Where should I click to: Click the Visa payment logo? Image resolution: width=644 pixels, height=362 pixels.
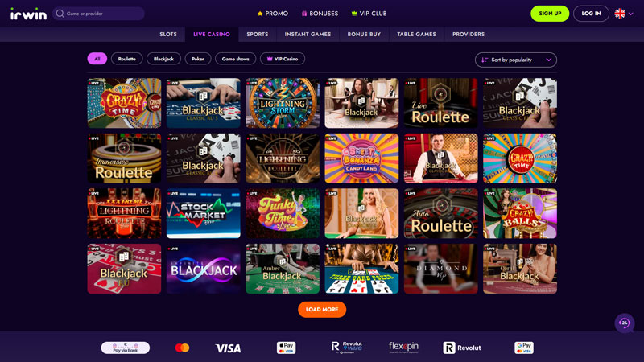point(229,348)
